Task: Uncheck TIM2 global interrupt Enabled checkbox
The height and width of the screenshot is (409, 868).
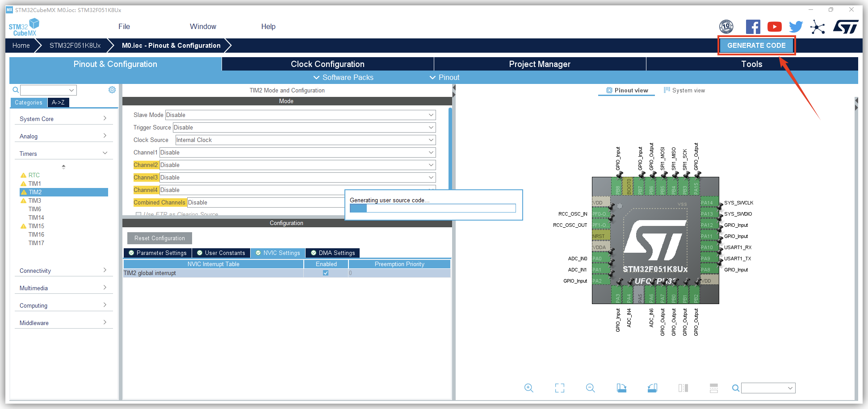Action: [x=326, y=273]
